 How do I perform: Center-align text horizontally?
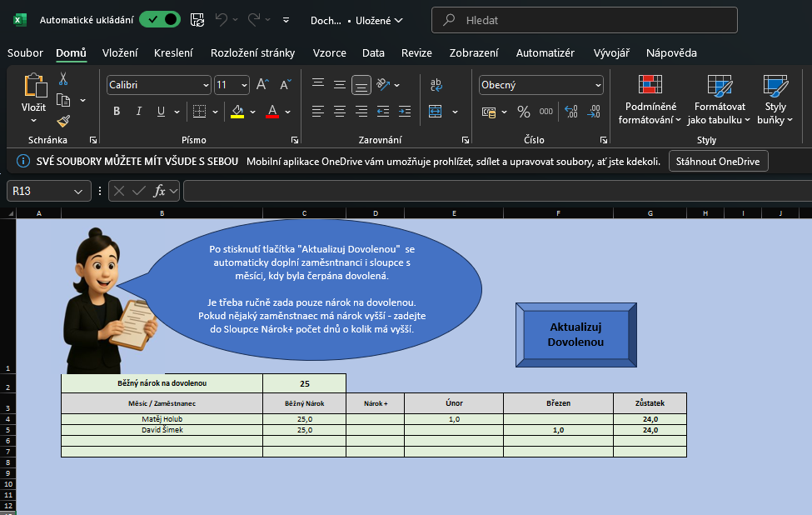pyautogui.click(x=340, y=112)
